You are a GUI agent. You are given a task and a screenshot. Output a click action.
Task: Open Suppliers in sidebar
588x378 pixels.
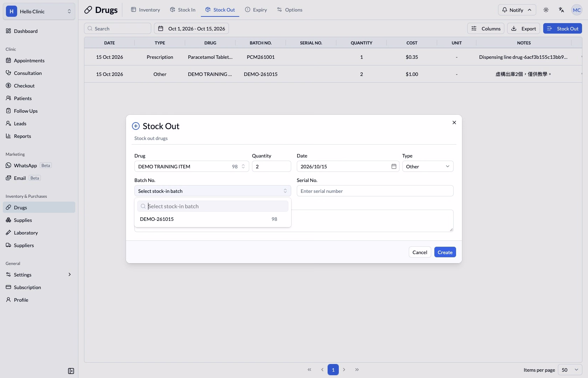pyautogui.click(x=39, y=245)
